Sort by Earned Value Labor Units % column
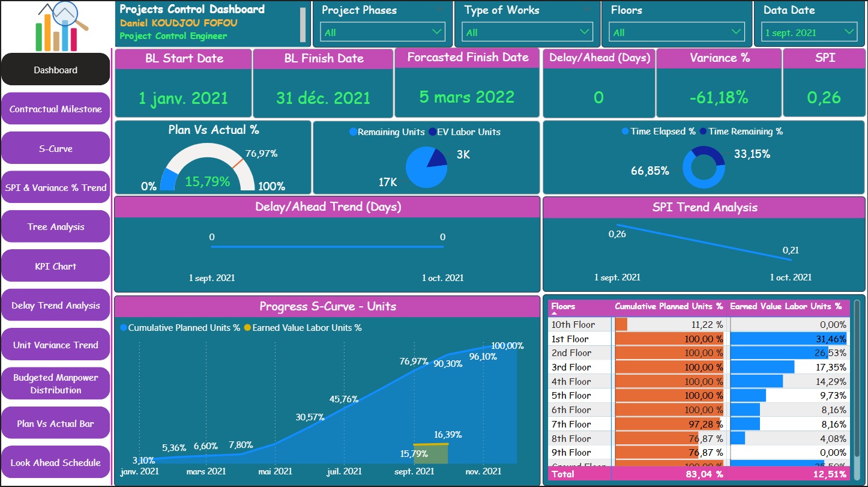868x487 pixels. click(x=786, y=306)
